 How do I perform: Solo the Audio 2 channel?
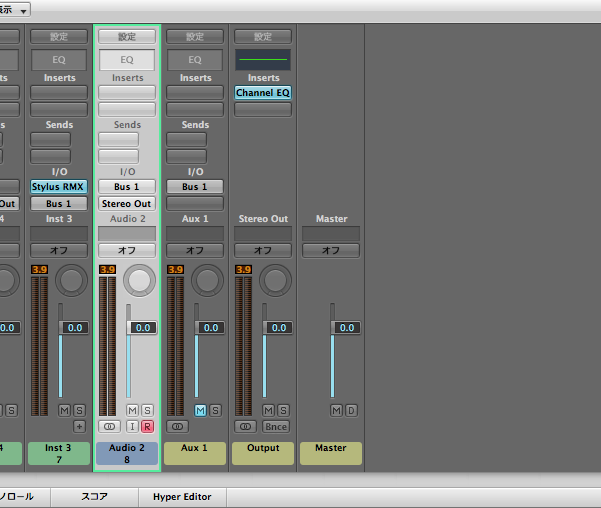[147, 411]
